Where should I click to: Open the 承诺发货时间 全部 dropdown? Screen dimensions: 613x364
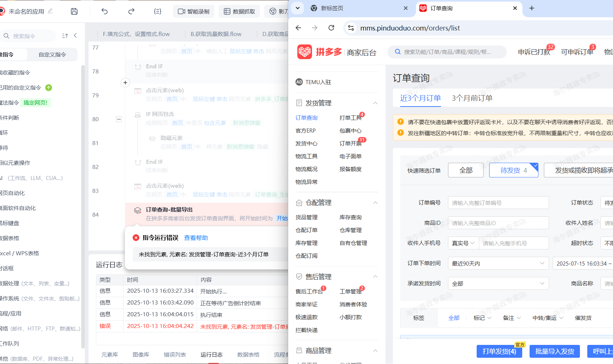tap(498, 284)
